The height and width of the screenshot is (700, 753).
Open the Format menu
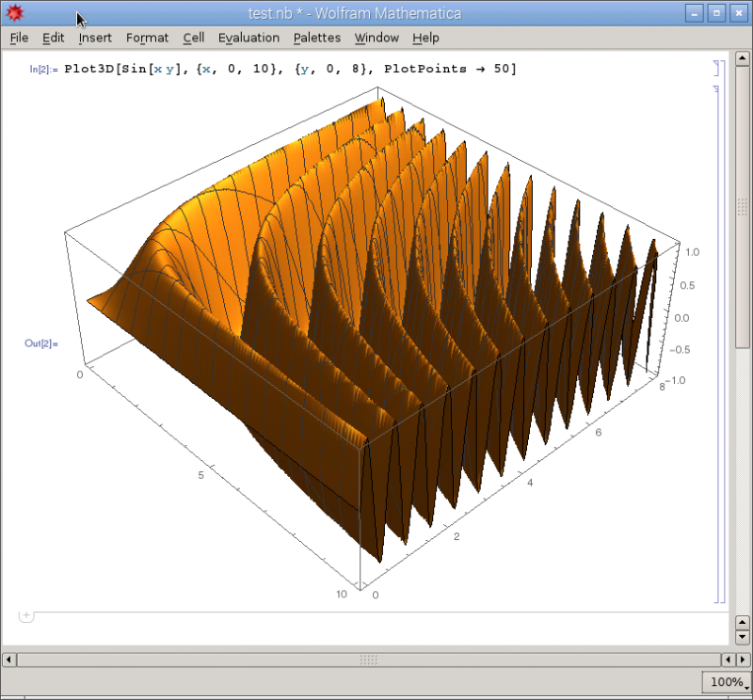(147, 38)
